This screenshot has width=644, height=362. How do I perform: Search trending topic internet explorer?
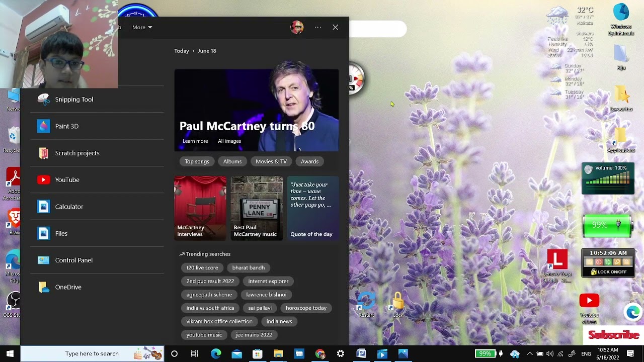click(268, 282)
